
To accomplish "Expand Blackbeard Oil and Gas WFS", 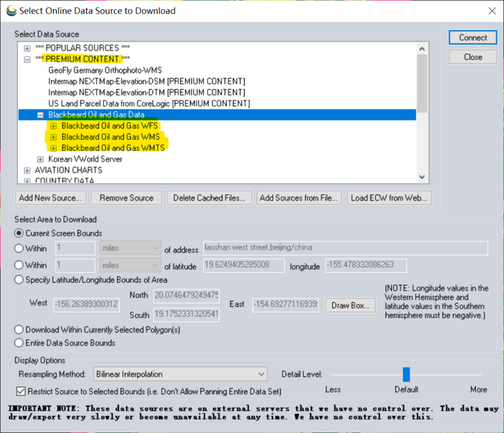I will 53,126.
